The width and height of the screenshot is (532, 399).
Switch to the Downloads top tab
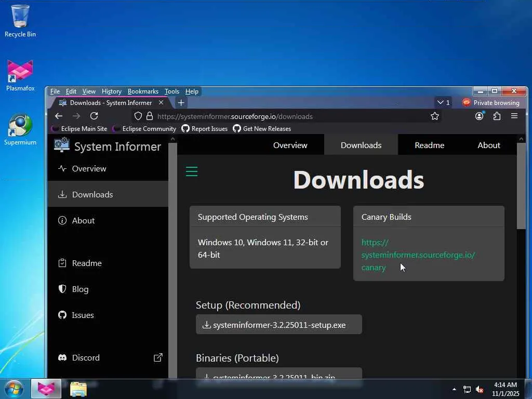pos(361,145)
